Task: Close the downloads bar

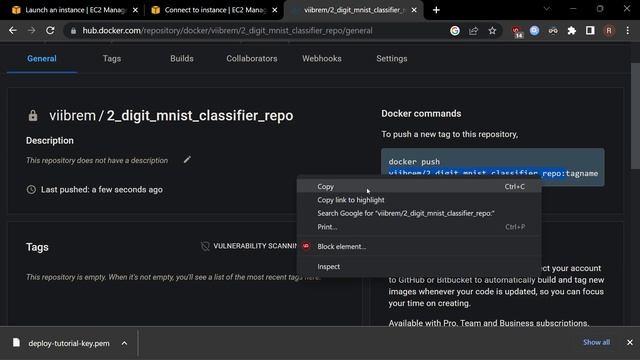Action: pos(630,342)
